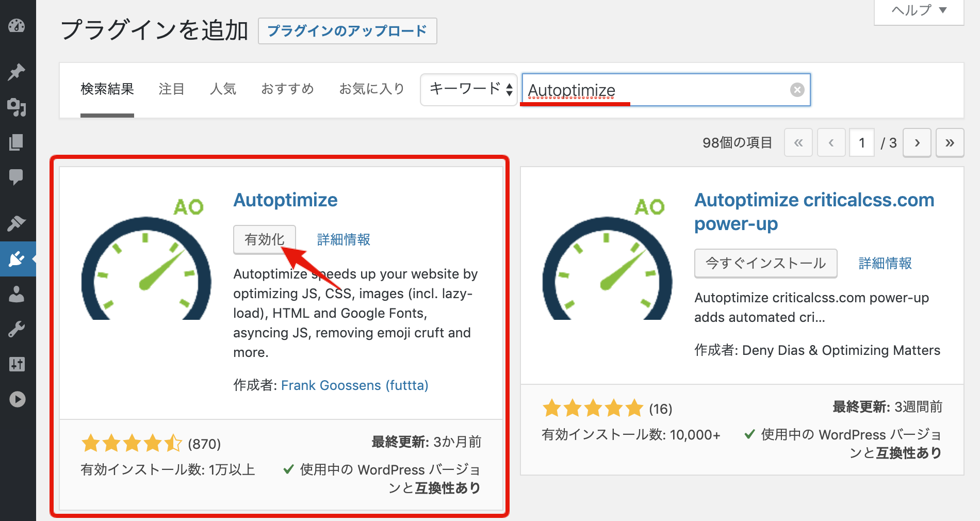Open Frank Goossens (futta) author link
The height and width of the screenshot is (521, 980).
(354, 385)
